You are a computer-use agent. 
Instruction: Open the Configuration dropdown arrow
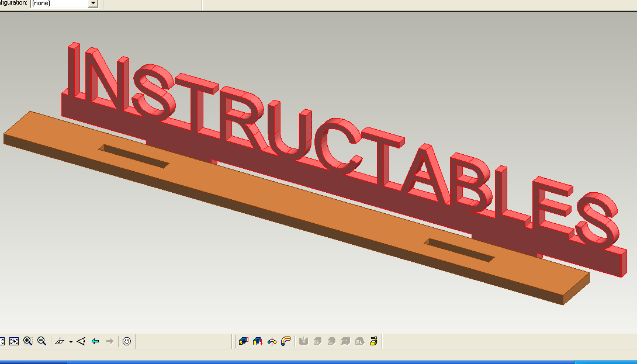coord(93,4)
